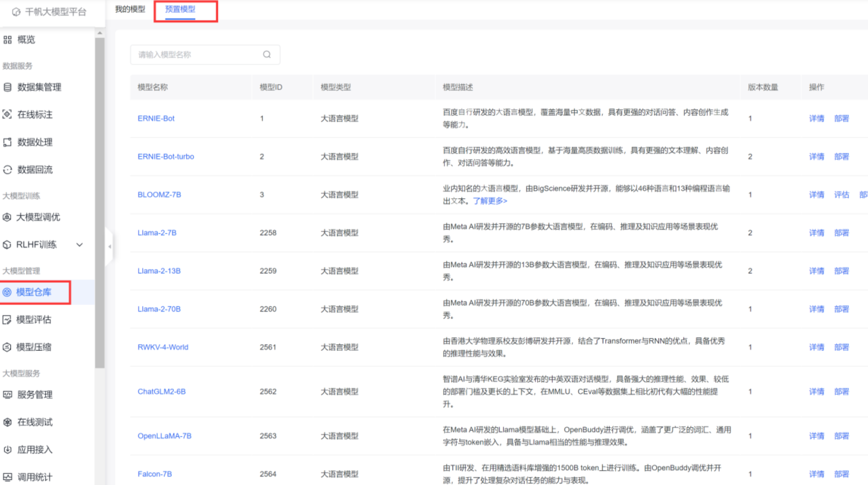The height and width of the screenshot is (485, 868).
Task: Click the 模型仓库 icon in sidebar
Action: (x=7, y=292)
